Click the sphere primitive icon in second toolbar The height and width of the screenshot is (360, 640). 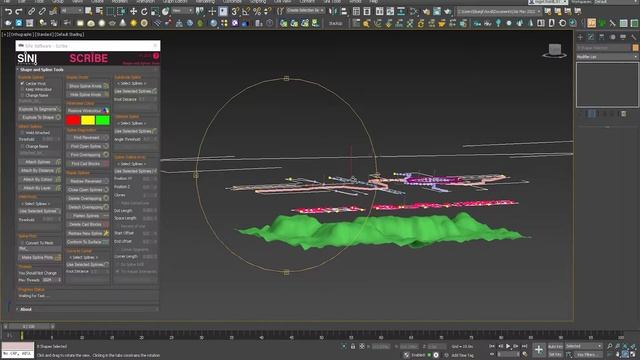(x=102, y=24)
